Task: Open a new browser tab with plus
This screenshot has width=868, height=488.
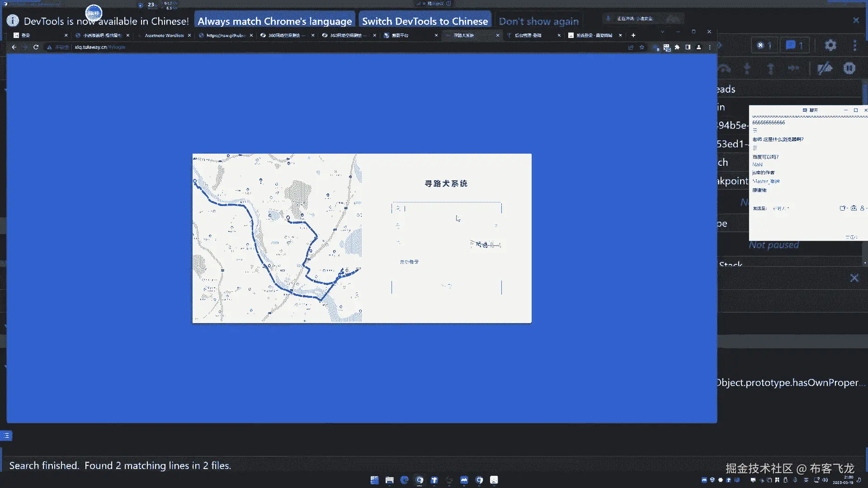Action: [633, 35]
